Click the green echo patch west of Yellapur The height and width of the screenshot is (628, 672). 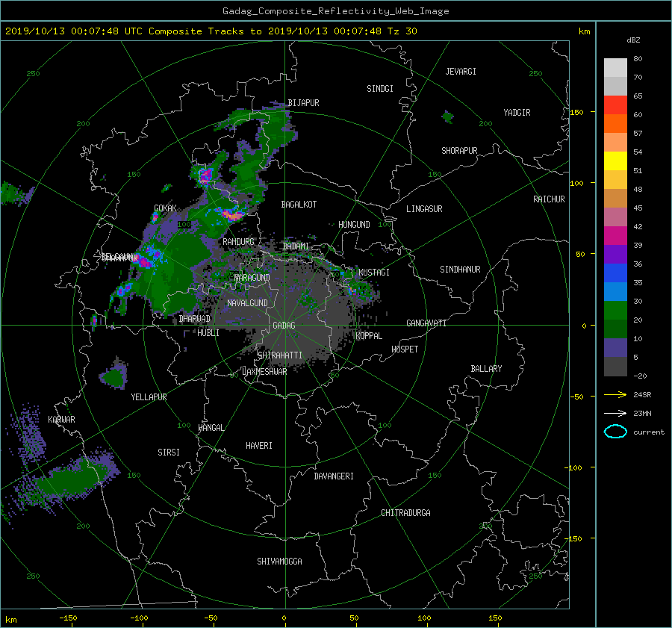[x=114, y=376]
